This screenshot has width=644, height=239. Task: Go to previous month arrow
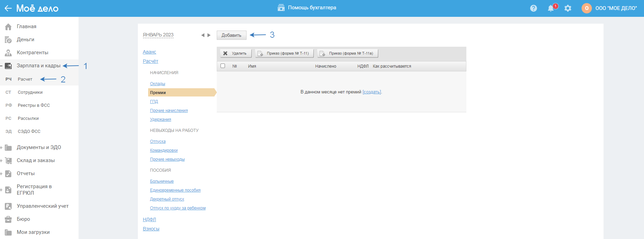(203, 35)
